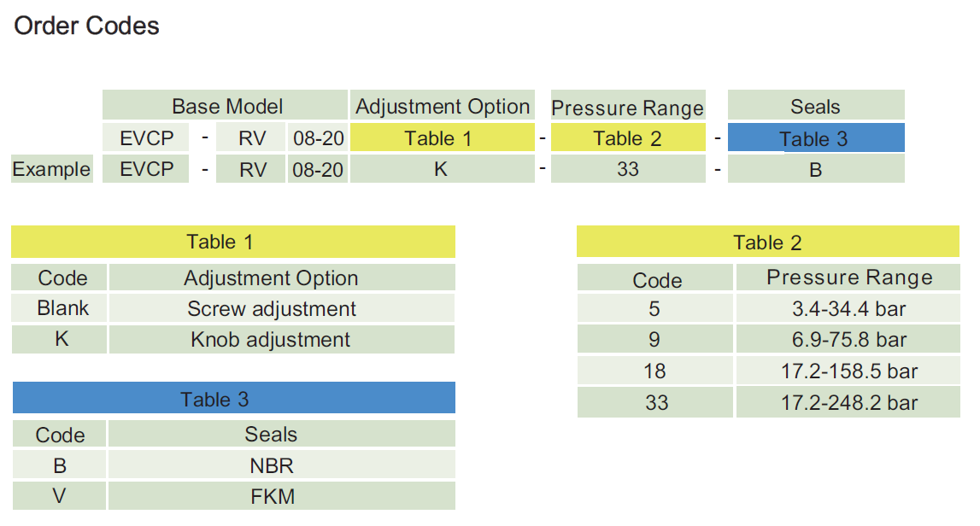Select the Adjustment Option header above the order code
The image size is (980, 526).
coord(442,107)
